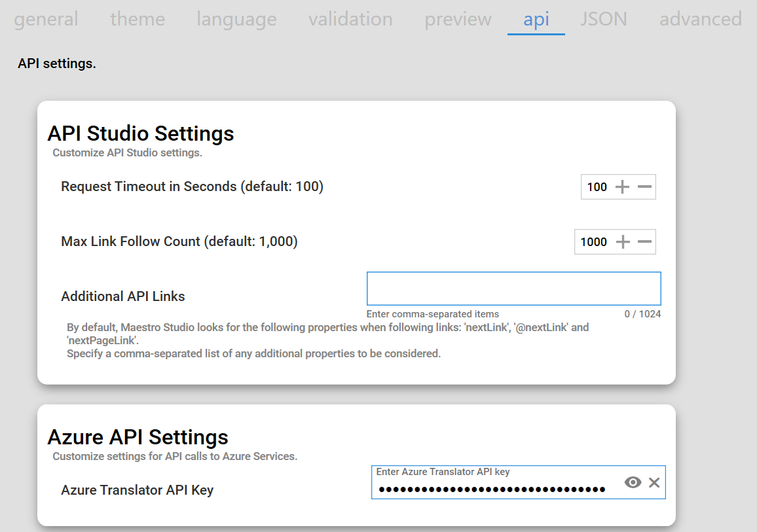Screen dimensions: 757x532
Task: Increase Max Link Follow Count value
Action: coord(623,242)
